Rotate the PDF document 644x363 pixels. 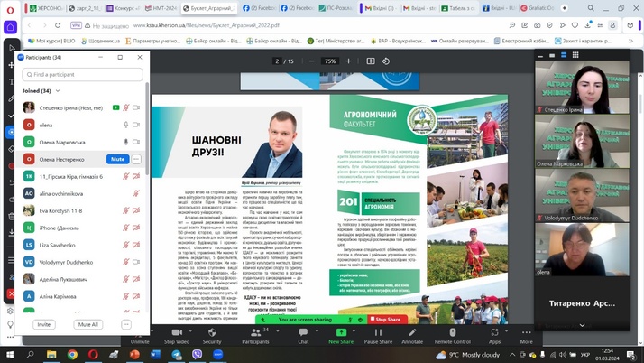386,61
